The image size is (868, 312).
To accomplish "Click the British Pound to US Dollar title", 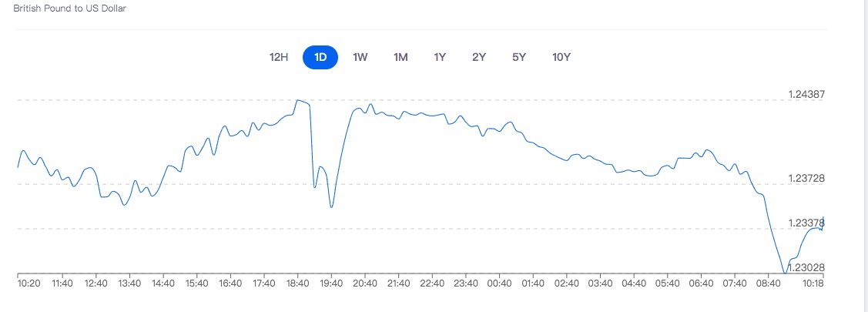I will [70, 8].
